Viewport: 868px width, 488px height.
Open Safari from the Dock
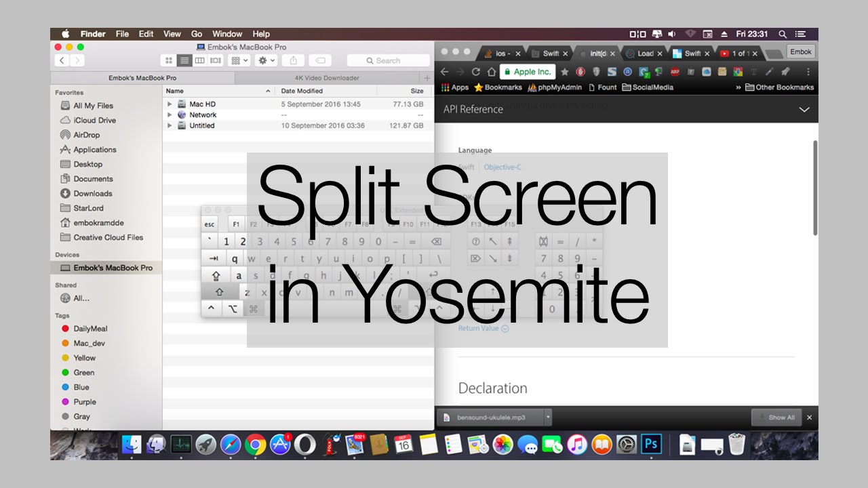231,445
